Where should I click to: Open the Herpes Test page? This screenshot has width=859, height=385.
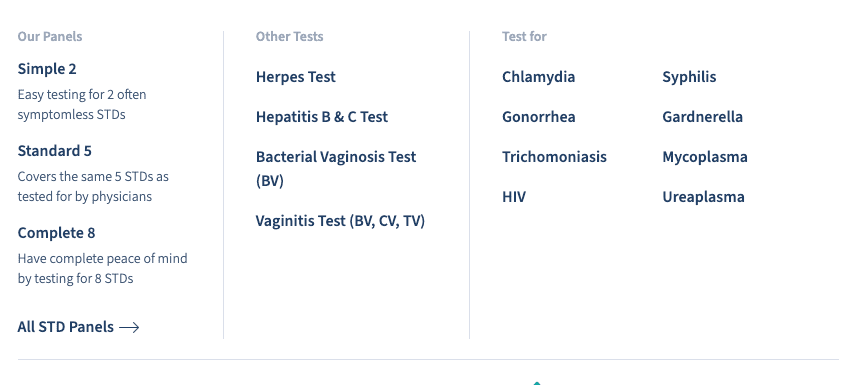(295, 77)
